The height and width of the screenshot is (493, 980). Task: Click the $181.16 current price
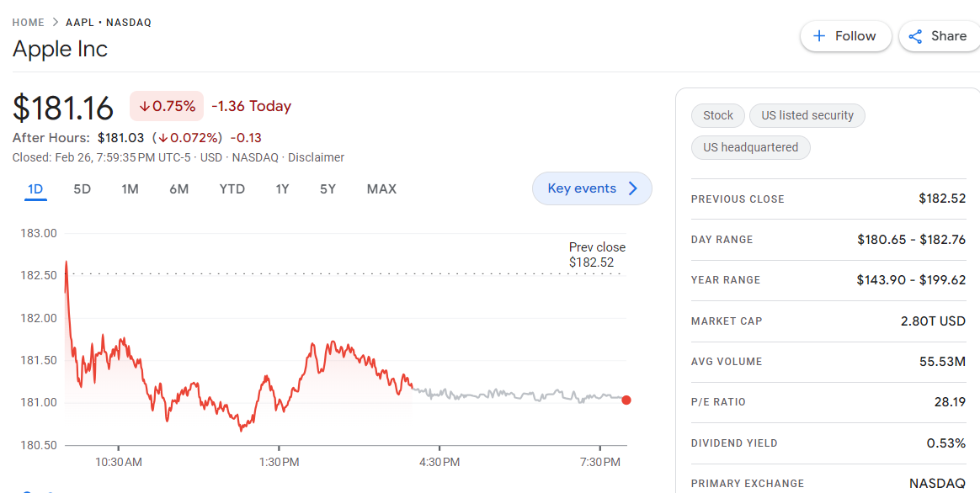[x=63, y=108]
